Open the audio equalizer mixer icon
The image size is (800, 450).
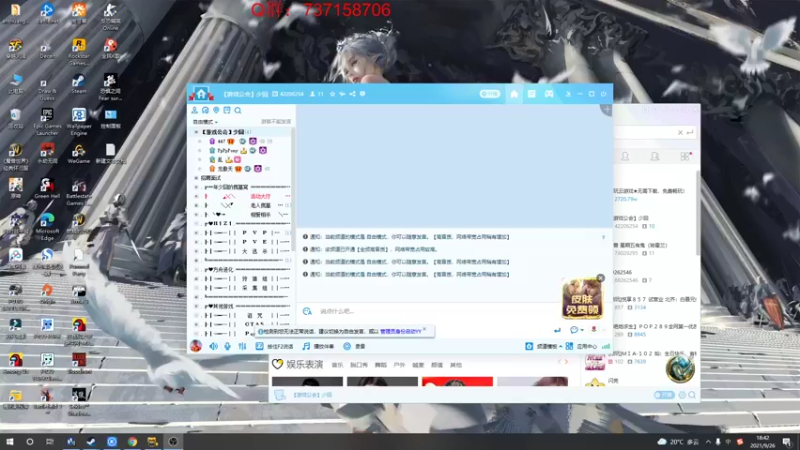point(242,346)
